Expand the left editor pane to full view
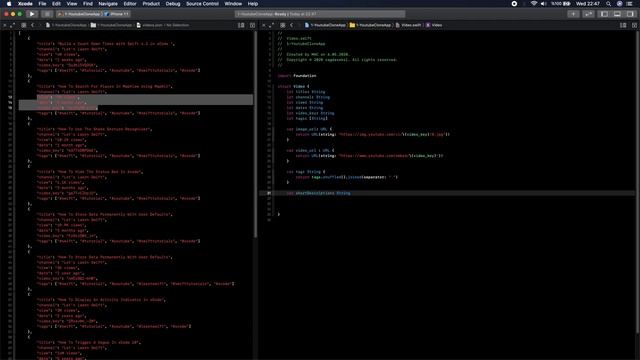The image size is (640, 360). (x=12, y=25)
